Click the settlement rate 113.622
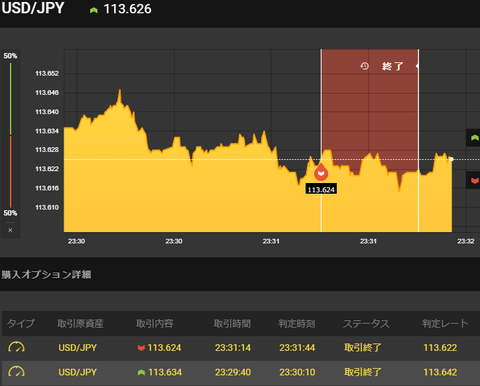 [440, 348]
